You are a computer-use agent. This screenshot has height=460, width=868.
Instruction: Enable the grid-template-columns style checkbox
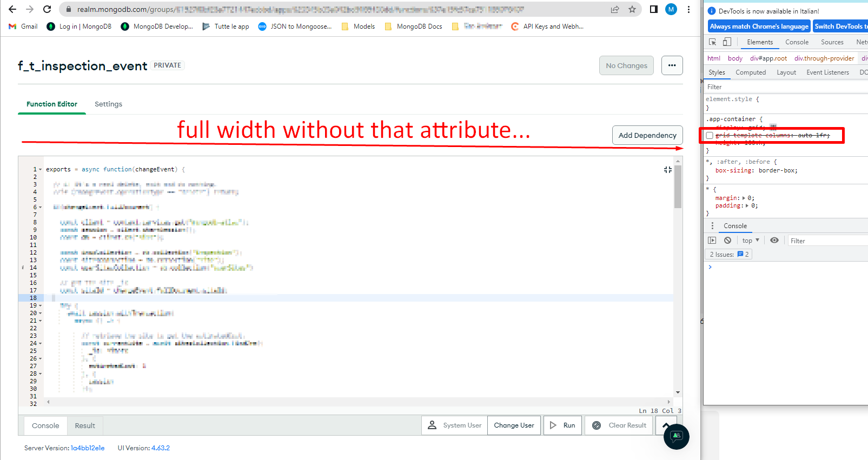pyautogui.click(x=710, y=136)
